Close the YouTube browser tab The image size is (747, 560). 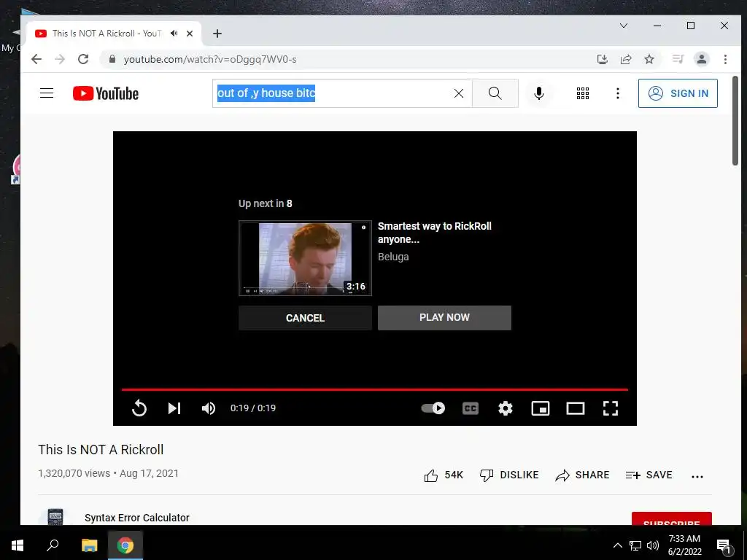[190, 34]
